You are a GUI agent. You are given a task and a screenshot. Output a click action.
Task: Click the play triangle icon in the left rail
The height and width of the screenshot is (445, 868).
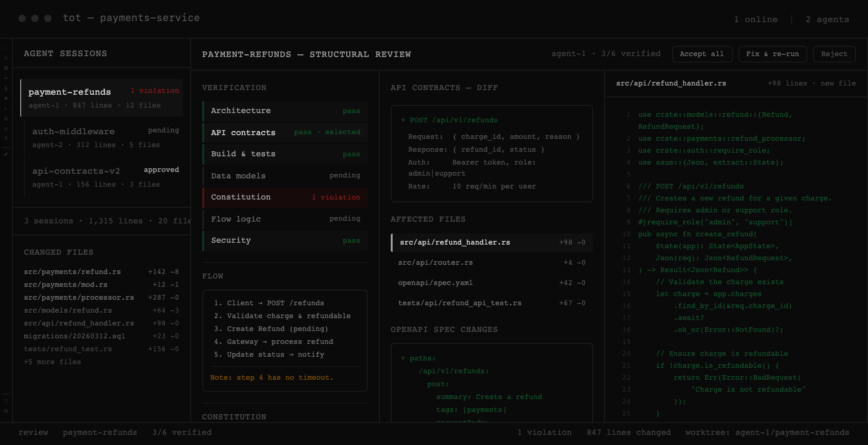[x=6, y=108]
